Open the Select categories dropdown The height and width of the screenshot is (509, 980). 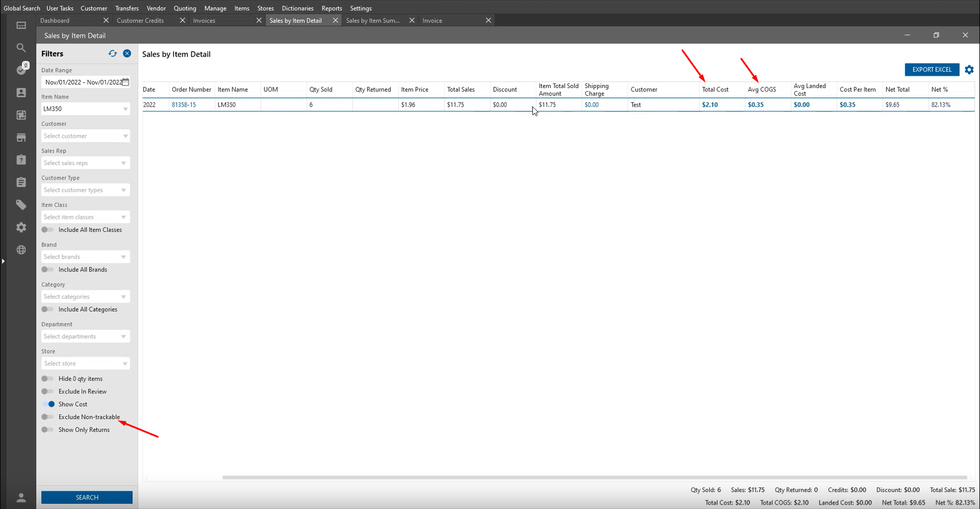pyautogui.click(x=86, y=296)
